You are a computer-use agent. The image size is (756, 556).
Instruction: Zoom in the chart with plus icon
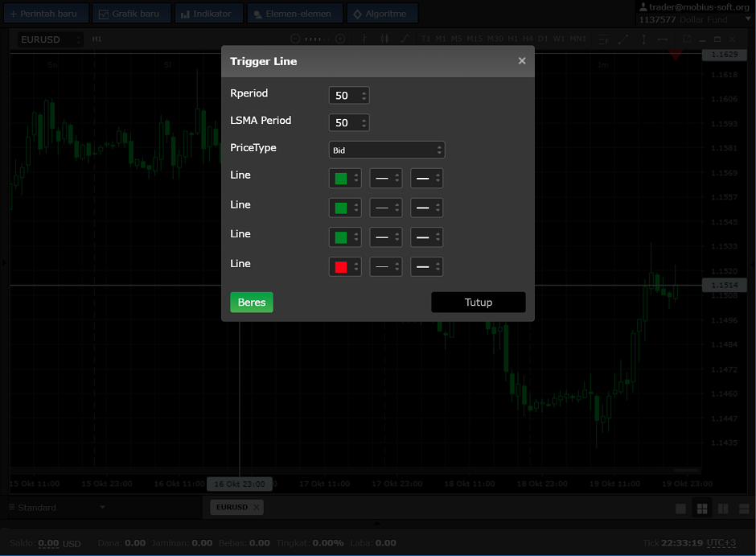[340, 39]
